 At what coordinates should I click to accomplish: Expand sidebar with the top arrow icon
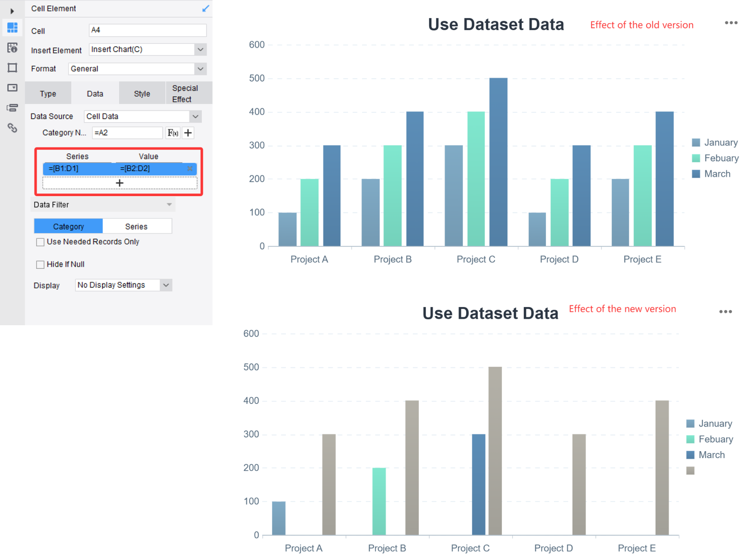click(12, 11)
